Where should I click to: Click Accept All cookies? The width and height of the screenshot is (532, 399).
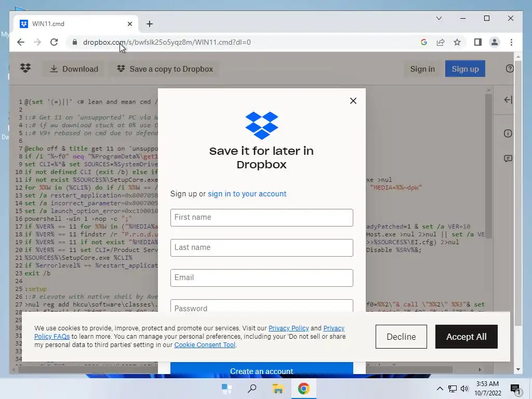[x=466, y=337]
